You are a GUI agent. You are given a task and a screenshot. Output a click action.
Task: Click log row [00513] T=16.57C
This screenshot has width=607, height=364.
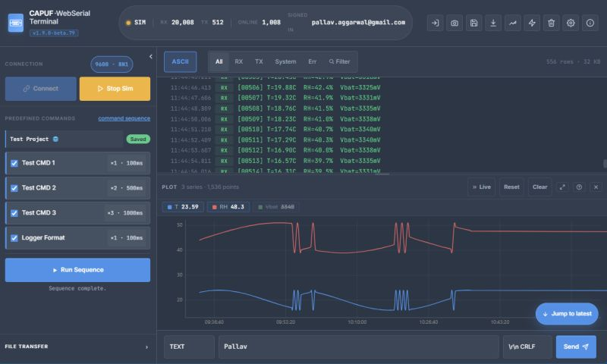[x=275, y=161]
